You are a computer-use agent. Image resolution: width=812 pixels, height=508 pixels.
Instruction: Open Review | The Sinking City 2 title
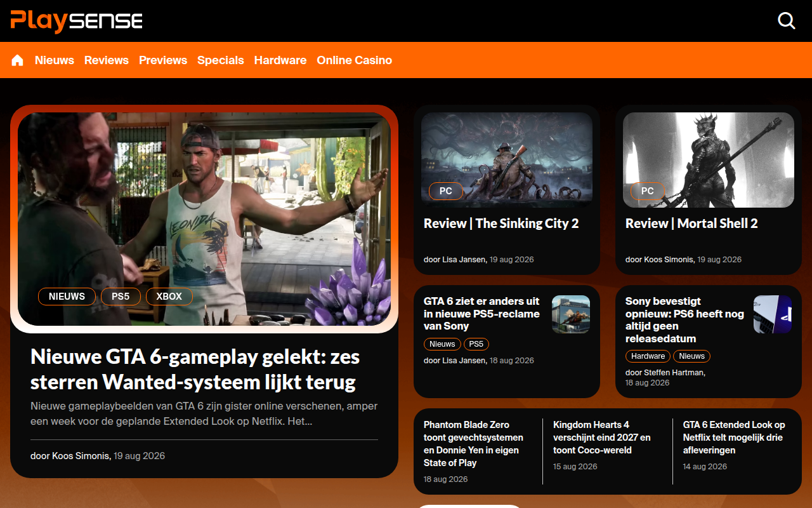click(x=501, y=224)
